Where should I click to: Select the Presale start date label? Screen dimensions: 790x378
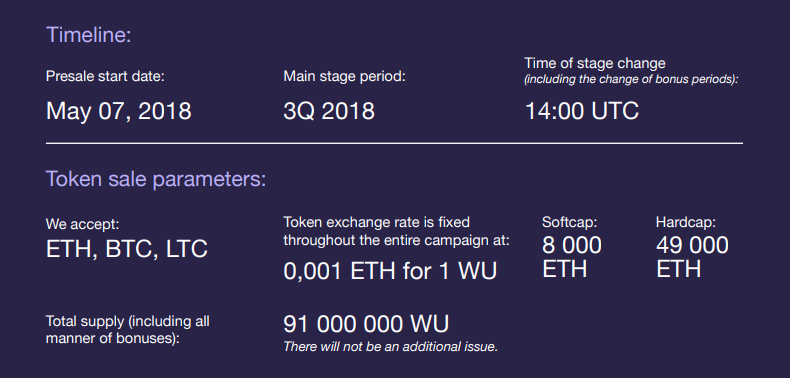click(x=105, y=77)
